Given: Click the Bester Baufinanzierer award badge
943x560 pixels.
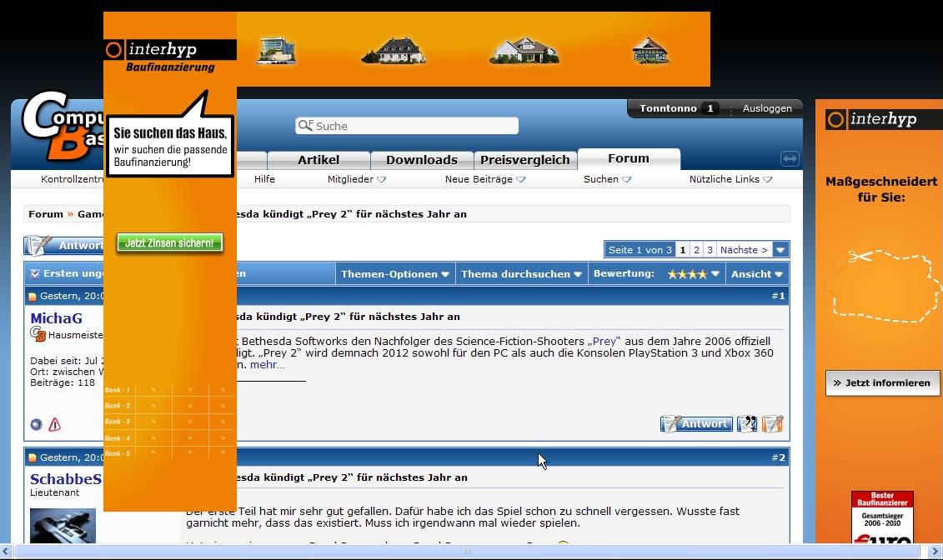Looking at the screenshot, I should (881, 517).
